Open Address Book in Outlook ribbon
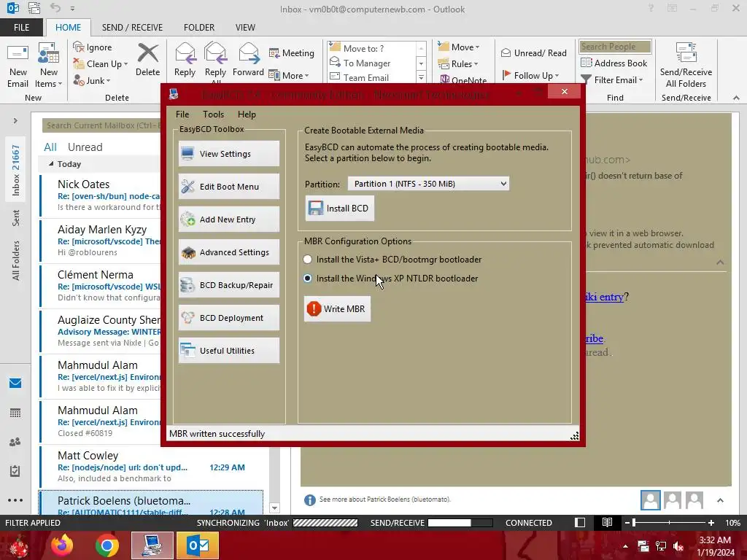 614,63
